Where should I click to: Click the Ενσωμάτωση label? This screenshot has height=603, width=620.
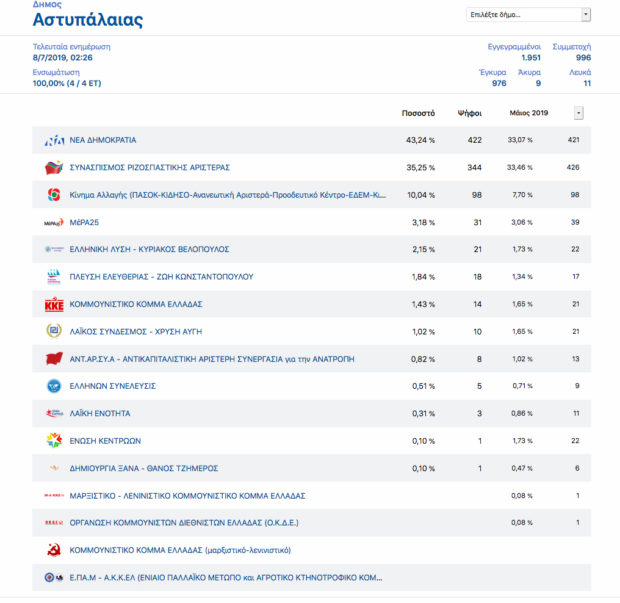click(x=56, y=72)
